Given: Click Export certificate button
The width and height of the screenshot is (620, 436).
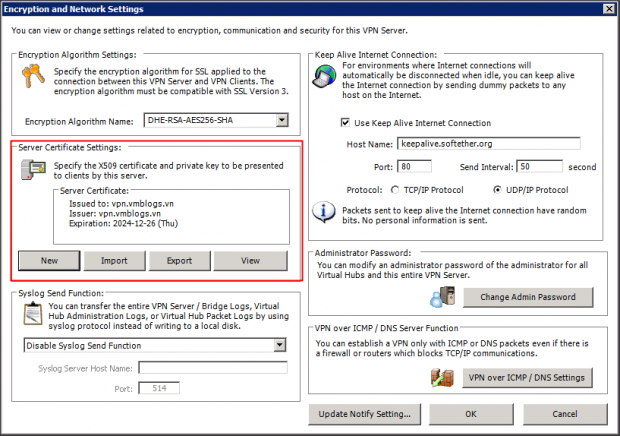Looking at the screenshot, I should pos(180,261).
